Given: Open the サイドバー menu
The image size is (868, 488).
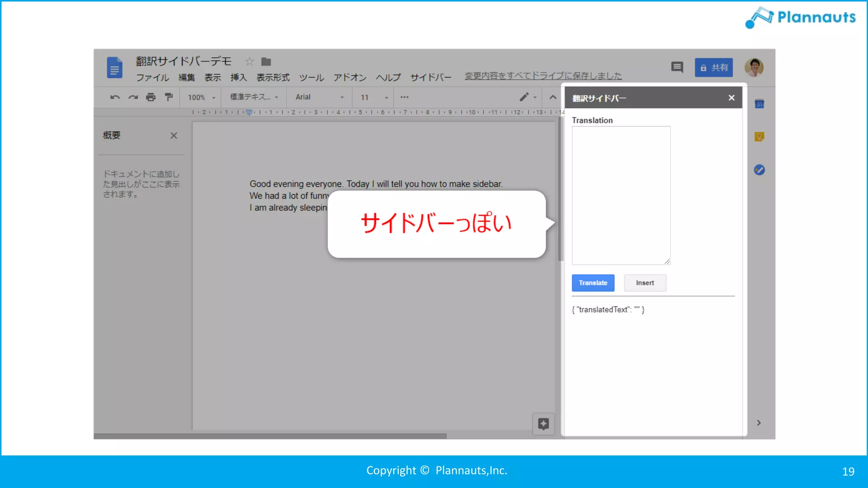Looking at the screenshot, I should [x=431, y=78].
